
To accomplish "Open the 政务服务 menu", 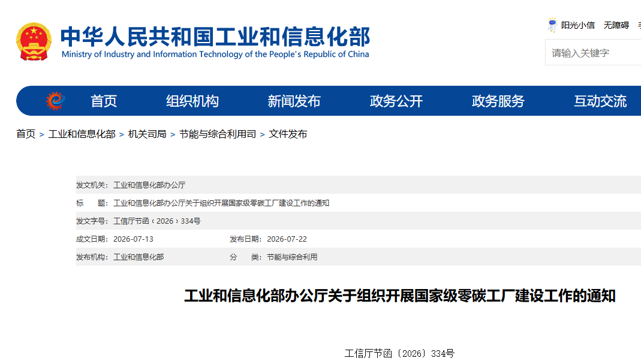I will (498, 101).
